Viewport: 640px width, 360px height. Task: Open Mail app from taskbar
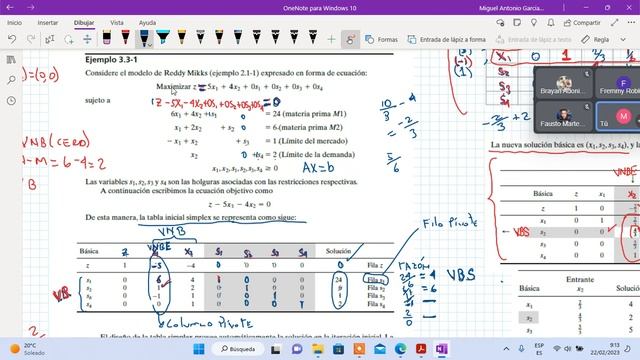[380, 349]
